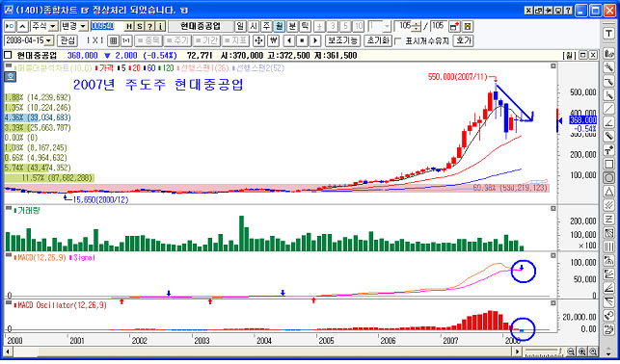
Task: Click the yellow save chart icon
Action: pyautogui.click(x=468, y=26)
